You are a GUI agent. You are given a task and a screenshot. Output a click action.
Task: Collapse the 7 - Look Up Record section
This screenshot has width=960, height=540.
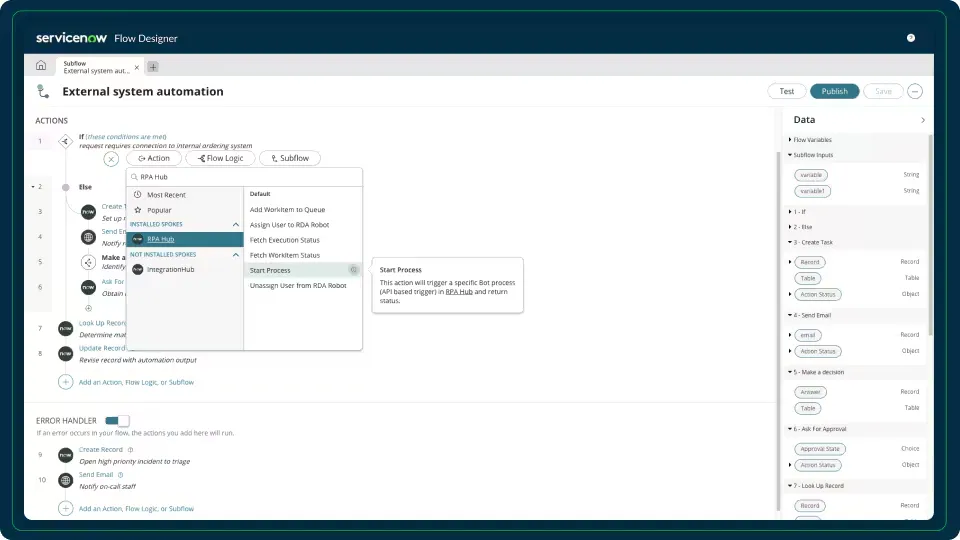pos(790,486)
